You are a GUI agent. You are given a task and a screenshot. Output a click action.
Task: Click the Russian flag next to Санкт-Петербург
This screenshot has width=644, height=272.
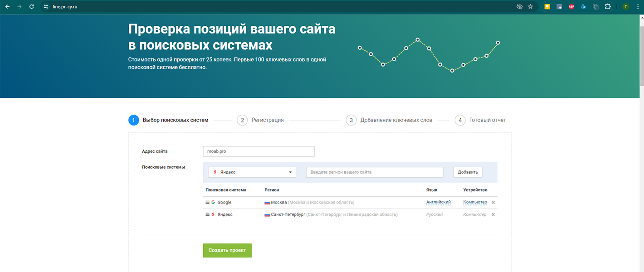point(267,214)
